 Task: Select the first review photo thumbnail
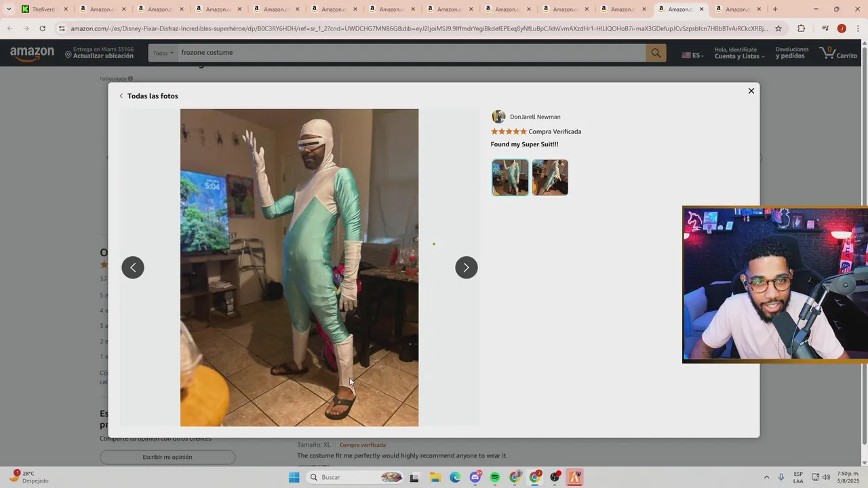tap(510, 178)
